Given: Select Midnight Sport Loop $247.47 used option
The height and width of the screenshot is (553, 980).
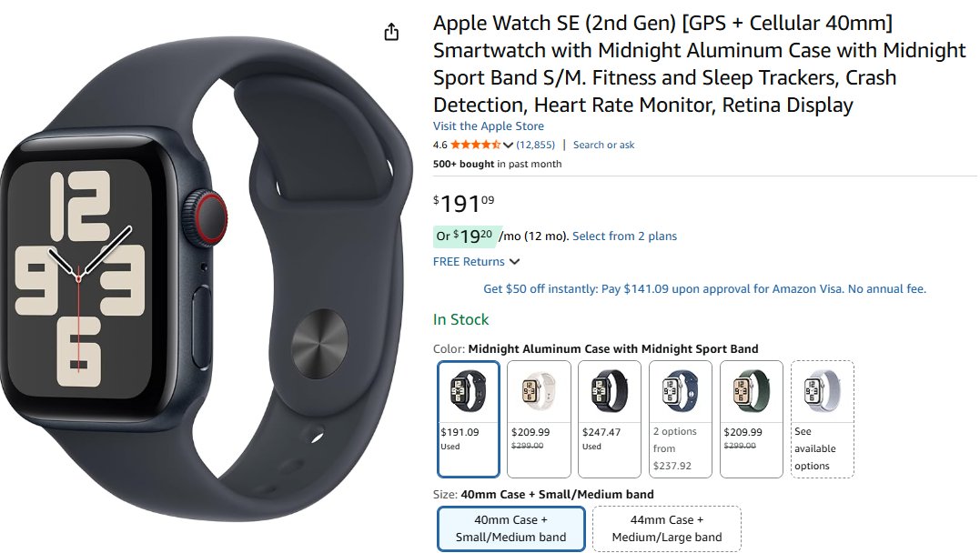Looking at the screenshot, I should point(610,418).
